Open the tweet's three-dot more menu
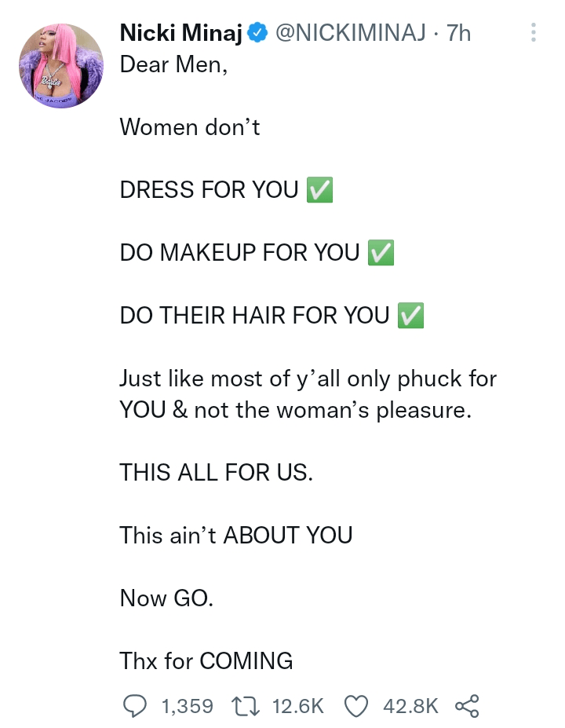 534,33
